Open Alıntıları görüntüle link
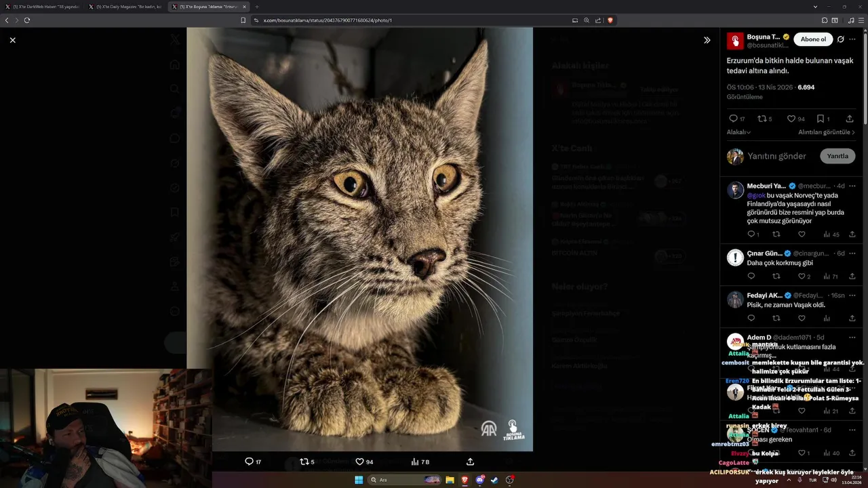Image resolution: width=868 pixels, height=488 pixels. click(x=827, y=132)
